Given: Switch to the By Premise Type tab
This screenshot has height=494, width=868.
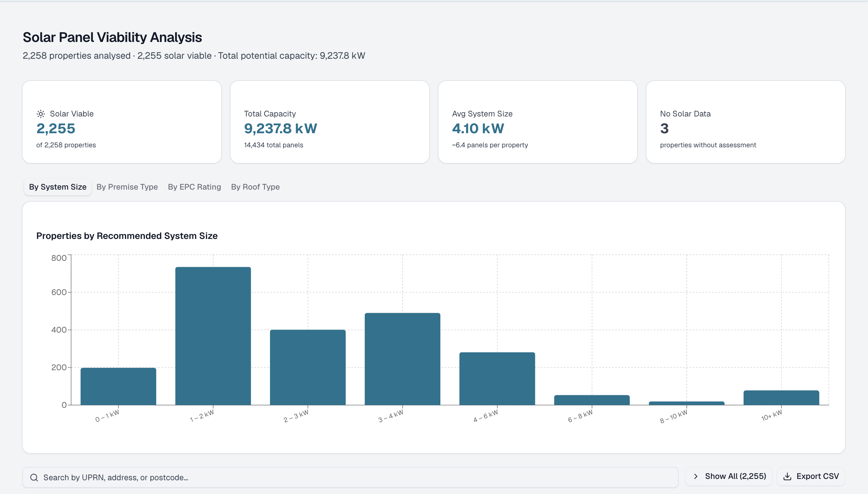Looking at the screenshot, I should [127, 187].
